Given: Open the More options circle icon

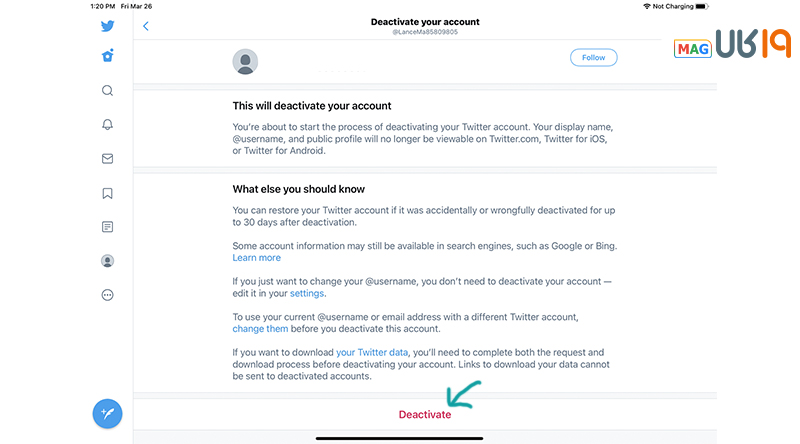Looking at the screenshot, I should coord(107,295).
